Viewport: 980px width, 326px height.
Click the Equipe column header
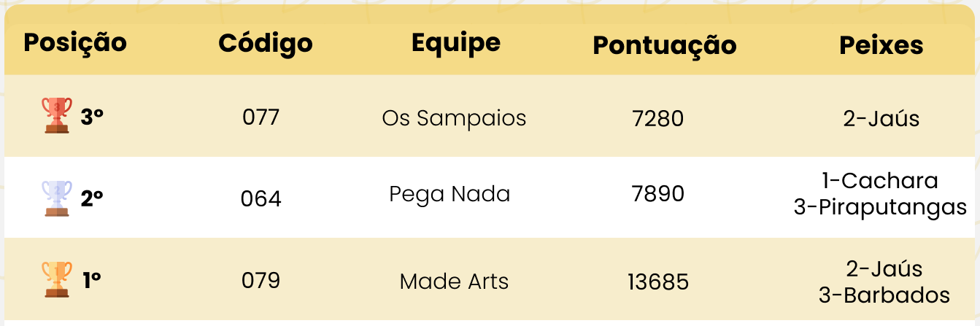456,42
